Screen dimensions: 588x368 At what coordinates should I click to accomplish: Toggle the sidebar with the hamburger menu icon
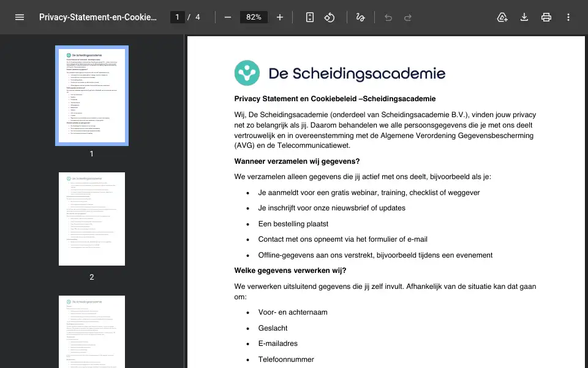tap(20, 17)
